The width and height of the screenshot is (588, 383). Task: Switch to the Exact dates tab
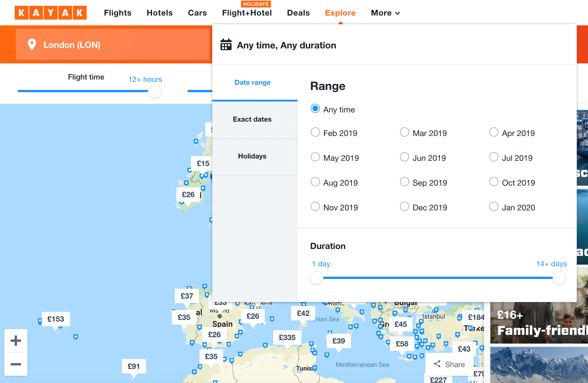coord(252,119)
